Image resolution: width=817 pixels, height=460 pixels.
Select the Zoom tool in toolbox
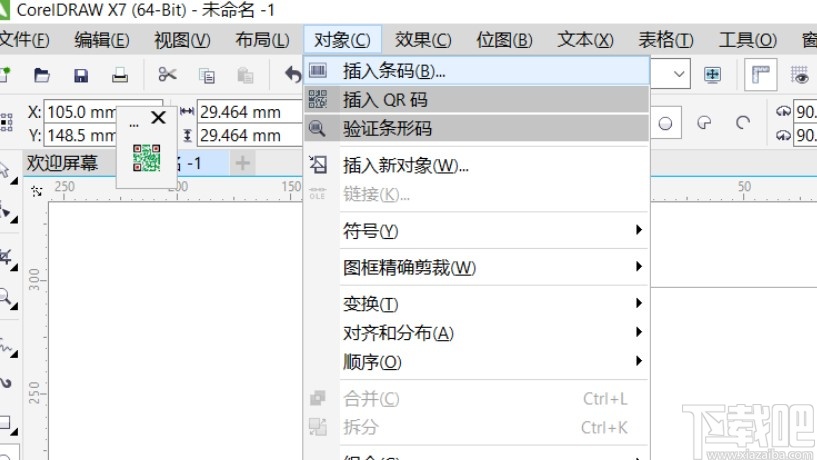point(7,299)
